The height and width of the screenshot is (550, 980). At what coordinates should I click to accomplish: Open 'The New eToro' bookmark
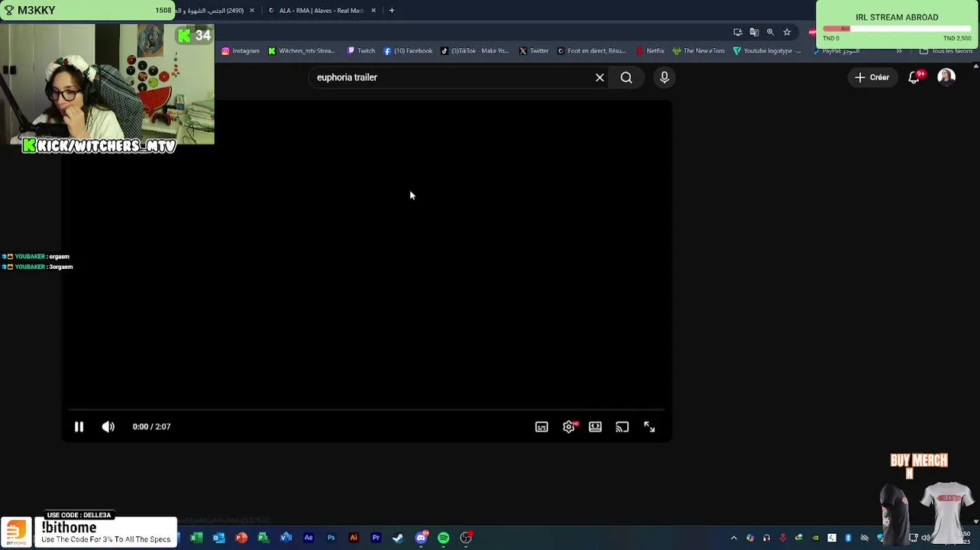click(x=699, y=51)
